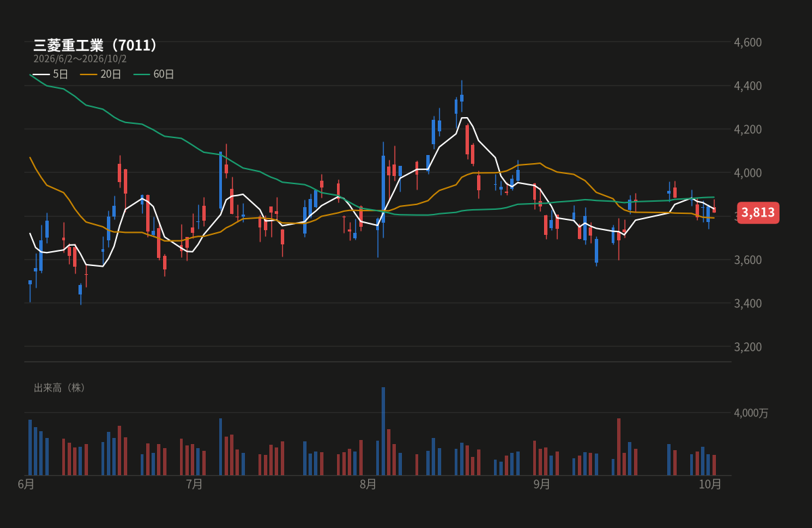Click the red 3,813 current price tag
This screenshot has height=528, width=812.
coord(758,213)
